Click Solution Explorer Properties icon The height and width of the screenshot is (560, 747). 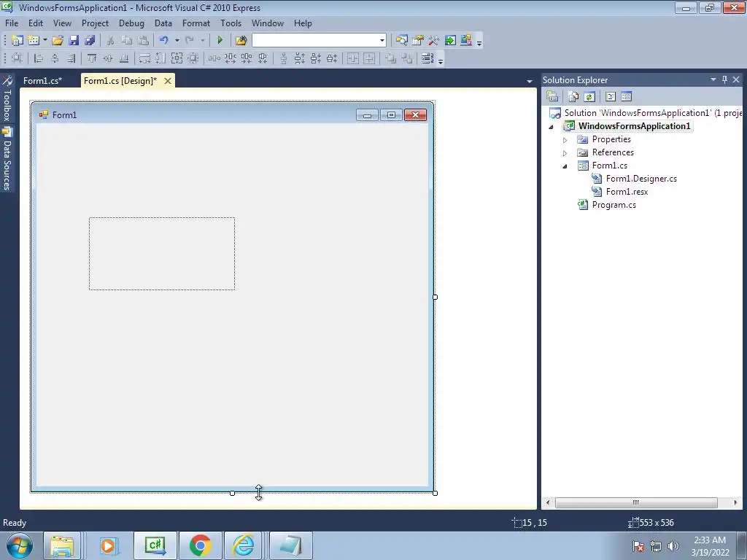[x=552, y=97]
